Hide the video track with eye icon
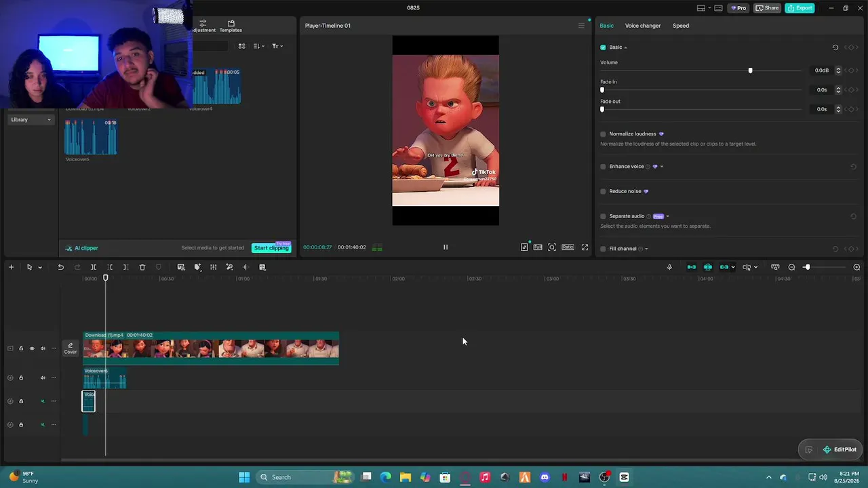The width and height of the screenshot is (868, 488). (x=31, y=348)
